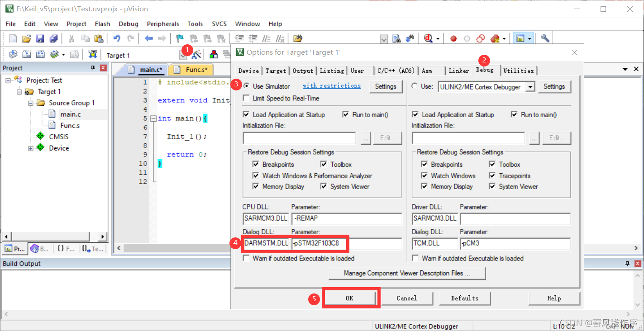Click the Build target toolbar icon
Screen dimensions: 644x331
pos(27,54)
